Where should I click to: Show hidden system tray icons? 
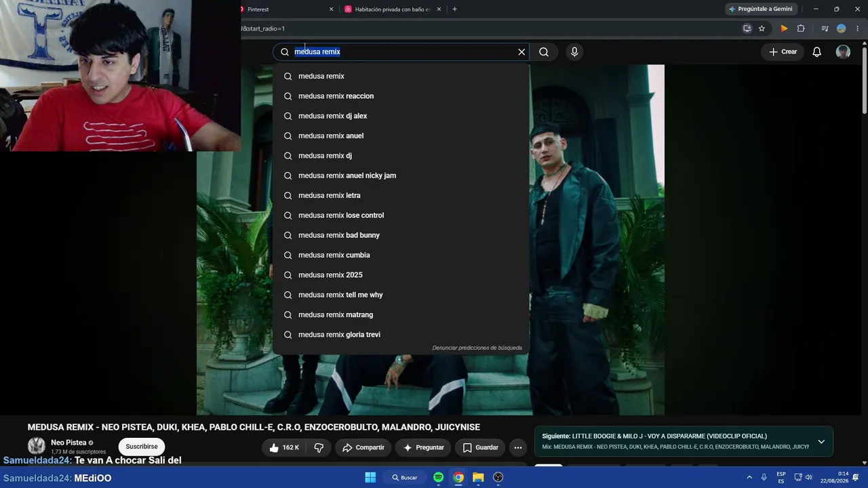[749, 477]
